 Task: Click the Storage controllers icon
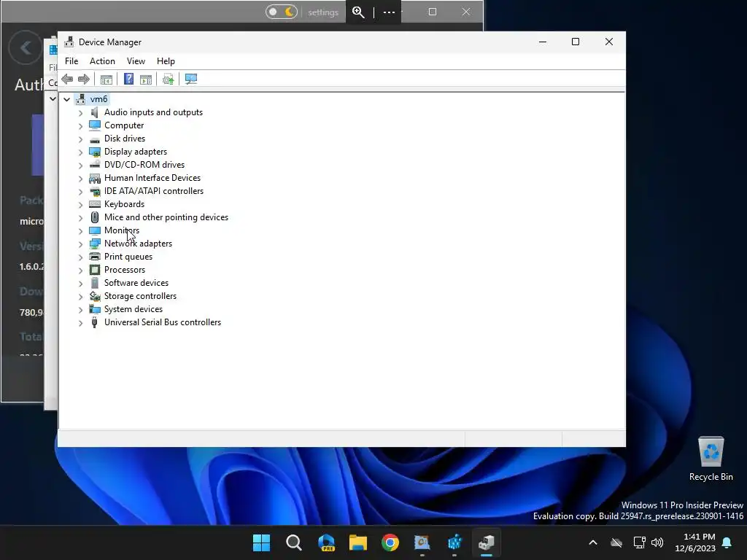coord(95,296)
